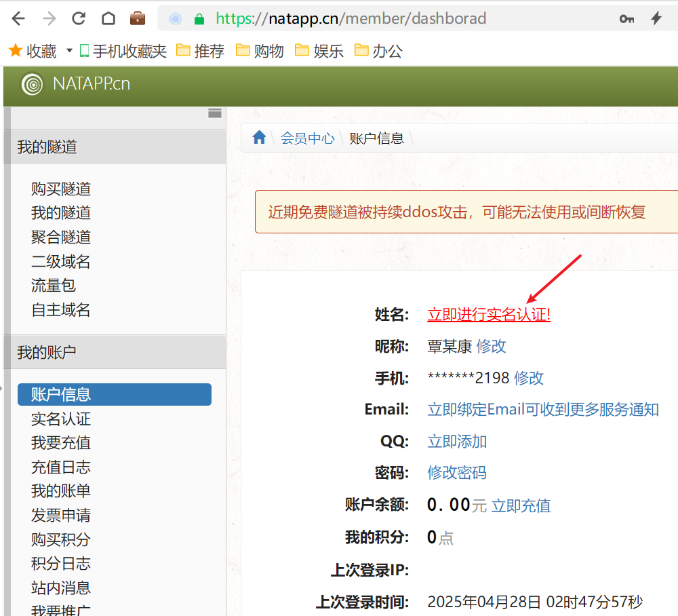Click the key icon in the browser toolbar

point(626,18)
